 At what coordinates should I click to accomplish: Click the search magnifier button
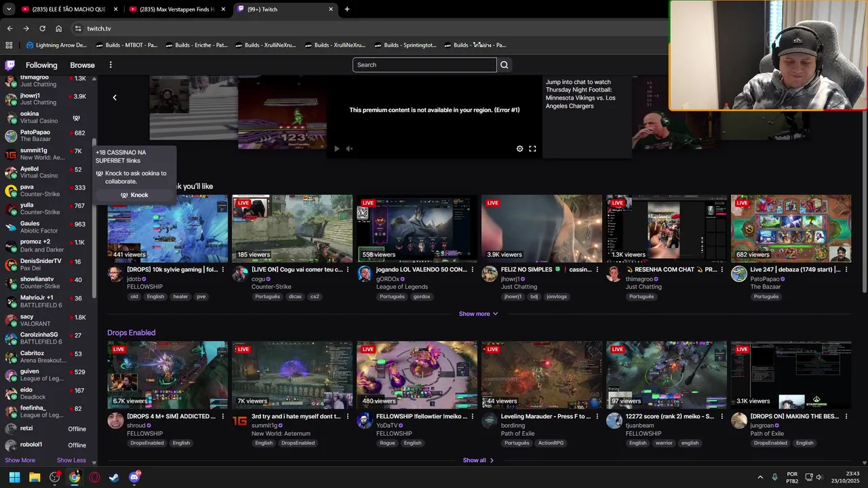pos(504,65)
